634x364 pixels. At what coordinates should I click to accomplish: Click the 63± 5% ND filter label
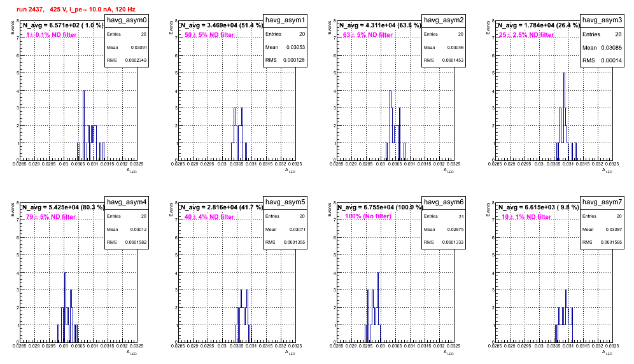click(x=368, y=35)
